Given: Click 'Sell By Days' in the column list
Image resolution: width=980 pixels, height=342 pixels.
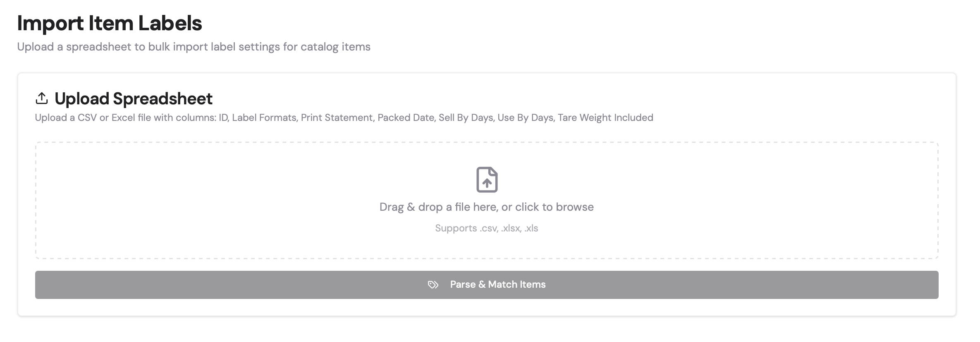Looking at the screenshot, I should tap(466, 118).
